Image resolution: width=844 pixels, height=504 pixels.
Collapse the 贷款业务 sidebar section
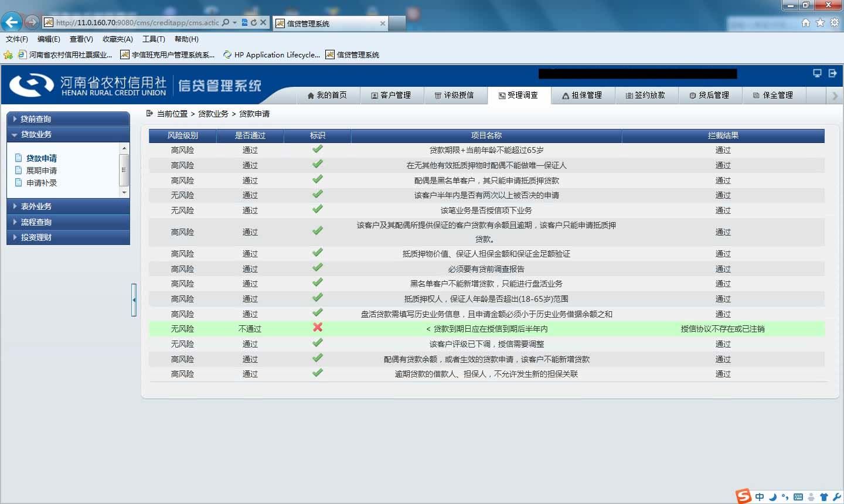pos(68,134)
